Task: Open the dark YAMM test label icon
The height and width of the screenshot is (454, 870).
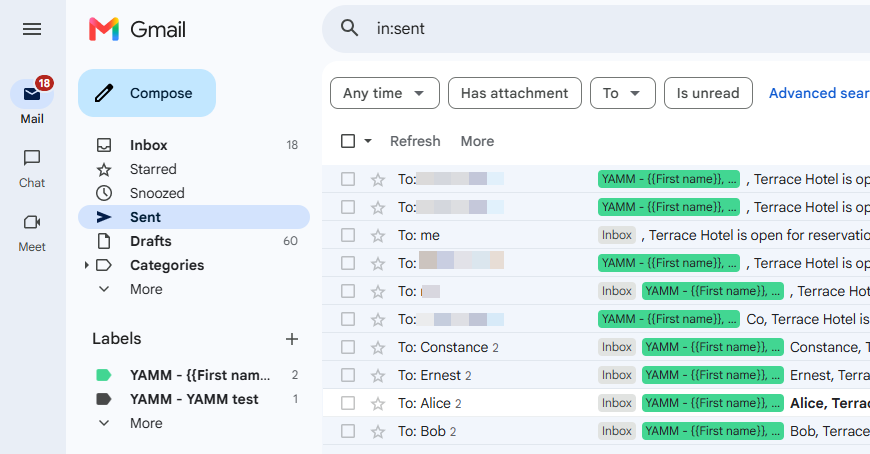Action: tap(104, 399)
